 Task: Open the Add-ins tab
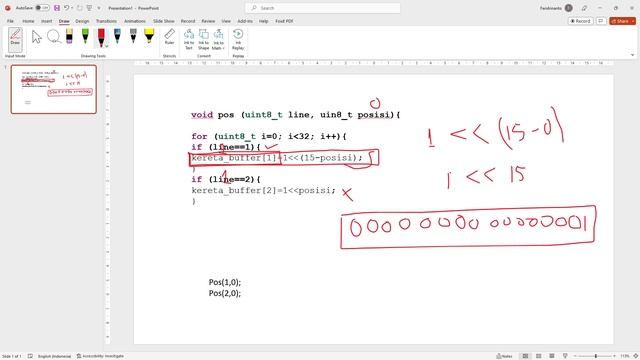245,21
